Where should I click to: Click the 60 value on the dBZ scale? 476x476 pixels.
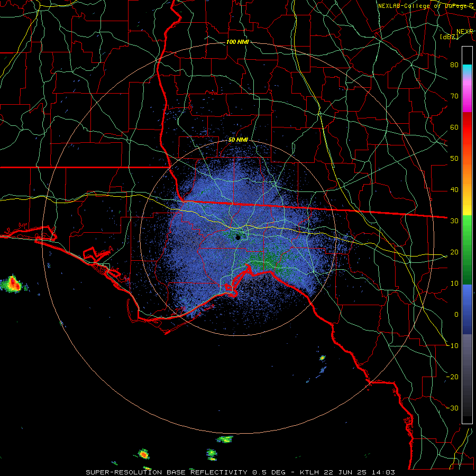(454, 127)
